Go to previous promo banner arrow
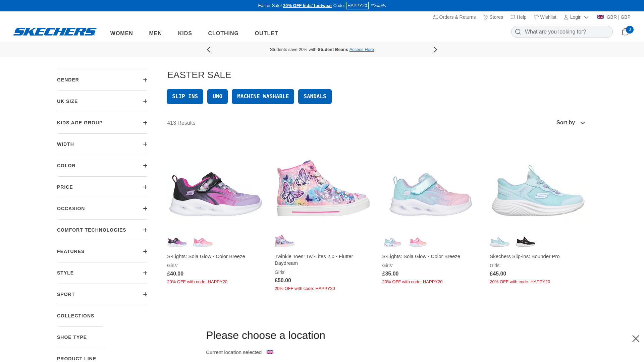 [x=208, y=50]
